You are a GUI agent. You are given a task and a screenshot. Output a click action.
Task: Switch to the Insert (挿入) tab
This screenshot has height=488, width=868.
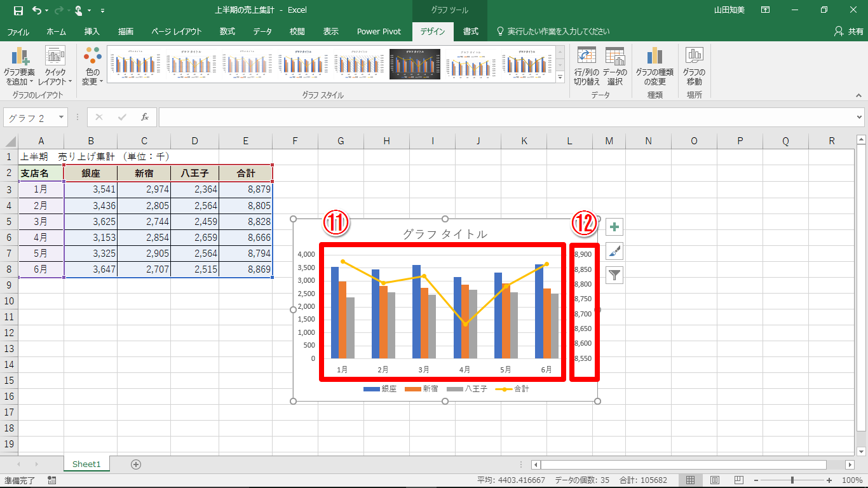(92, 31)
